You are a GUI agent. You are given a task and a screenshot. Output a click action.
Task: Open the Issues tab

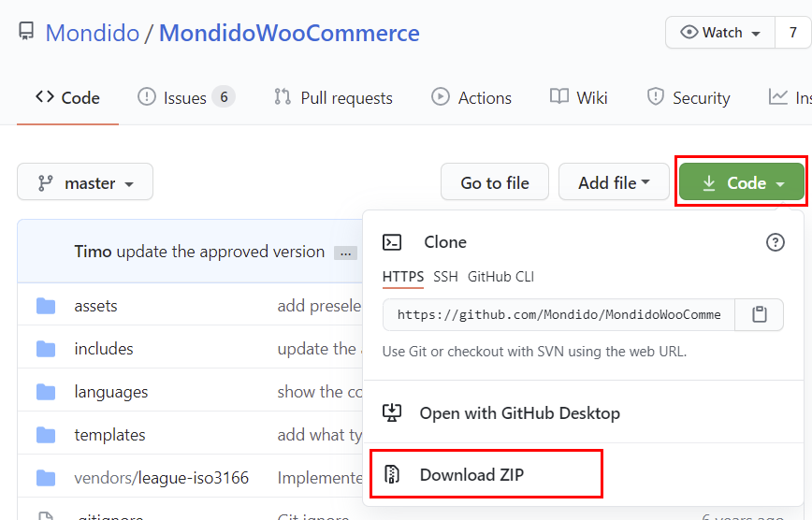tap(186, 98)
